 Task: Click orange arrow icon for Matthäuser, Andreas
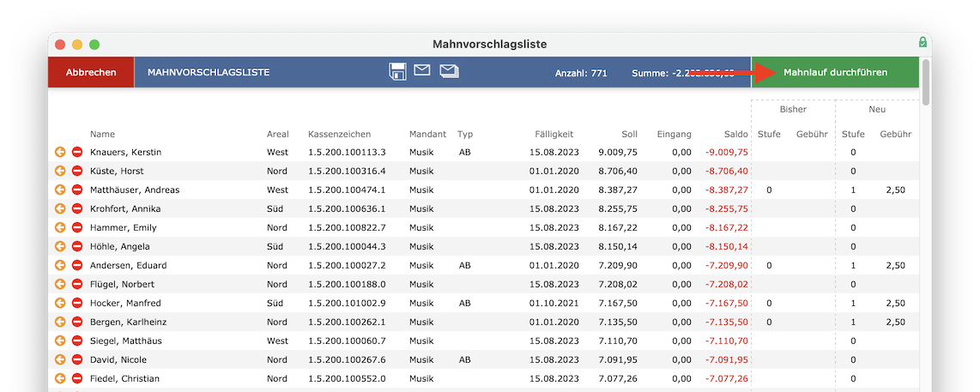pos(60,190)
